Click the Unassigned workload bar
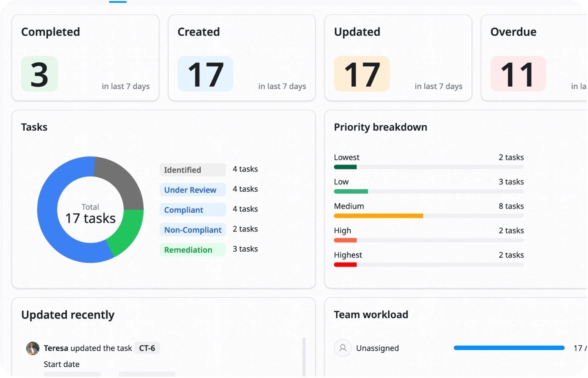 click(509, 348)
